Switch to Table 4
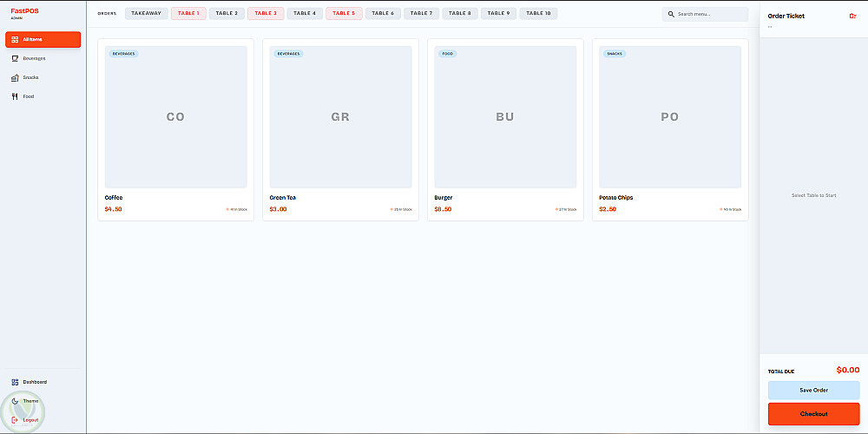This screenshot has height=434, width=868. click(x=305, y=13)
